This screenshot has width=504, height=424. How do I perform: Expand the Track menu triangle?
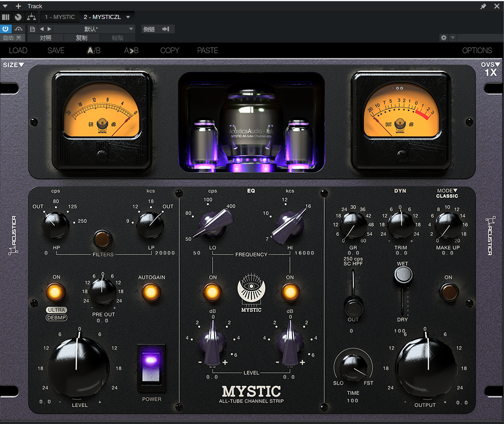click(x=6, y=6)
